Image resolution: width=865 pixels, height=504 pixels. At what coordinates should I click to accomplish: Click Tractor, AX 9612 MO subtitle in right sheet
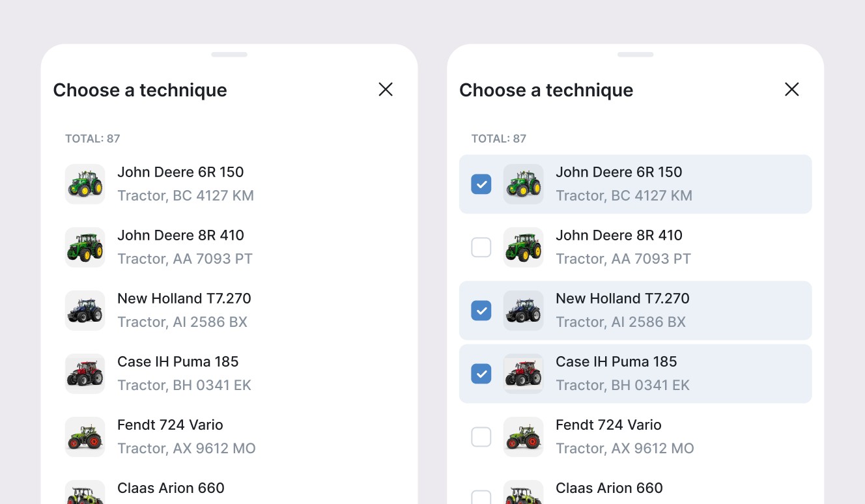coord(625,449)
